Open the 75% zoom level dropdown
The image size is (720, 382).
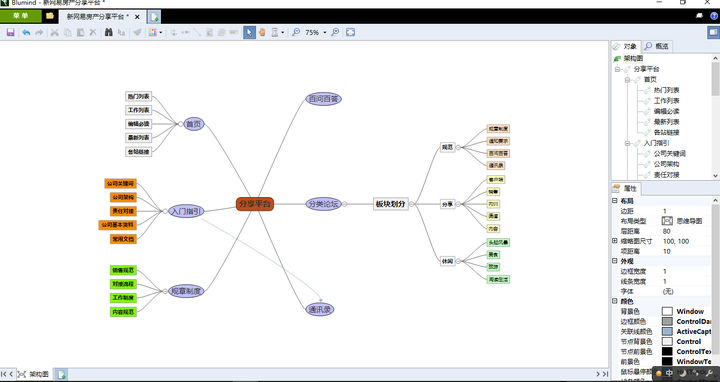pos(325,33)
